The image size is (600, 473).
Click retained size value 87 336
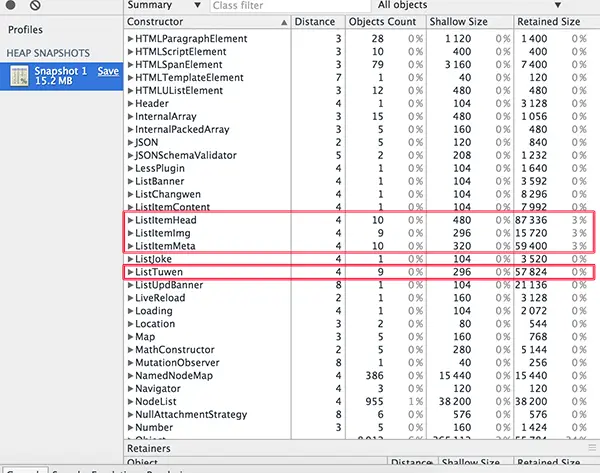pos(531,220)
